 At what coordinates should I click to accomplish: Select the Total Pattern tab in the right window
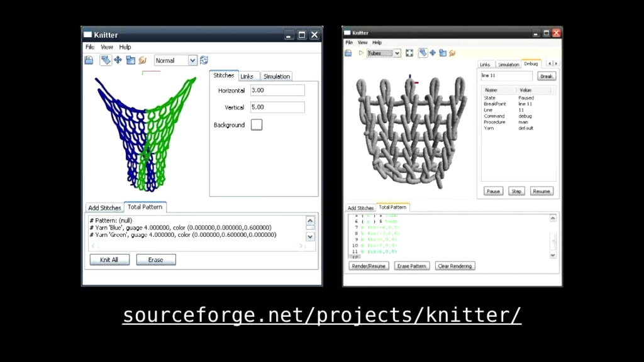(392, 207)
